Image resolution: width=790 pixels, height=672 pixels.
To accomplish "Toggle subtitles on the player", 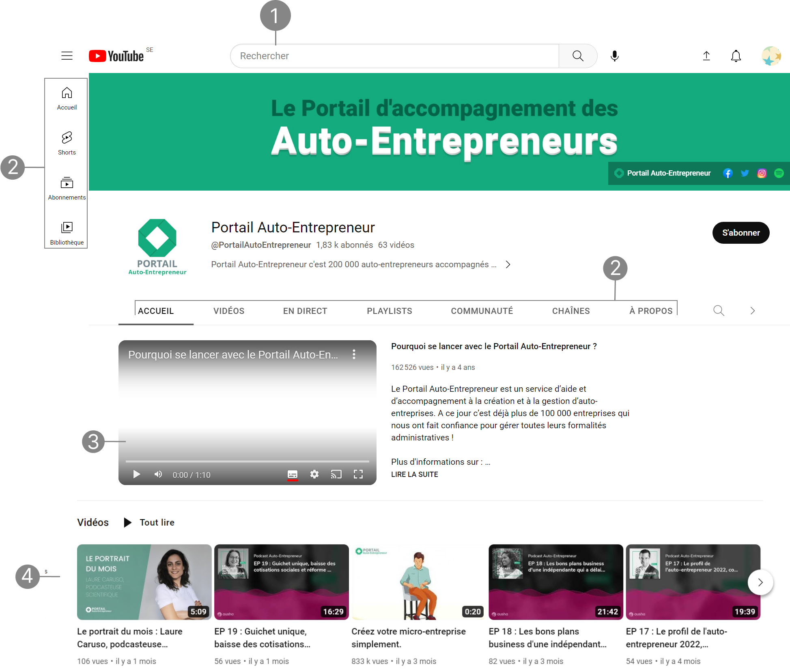I will 293,474.
